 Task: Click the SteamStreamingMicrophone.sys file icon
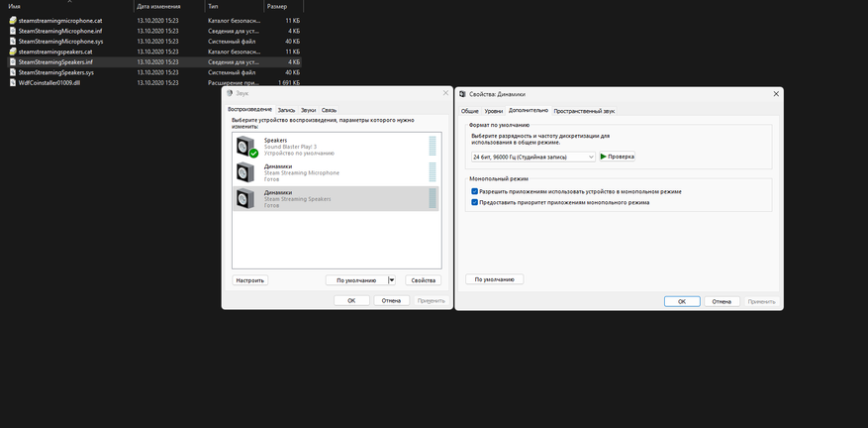[x=13, y=42]
